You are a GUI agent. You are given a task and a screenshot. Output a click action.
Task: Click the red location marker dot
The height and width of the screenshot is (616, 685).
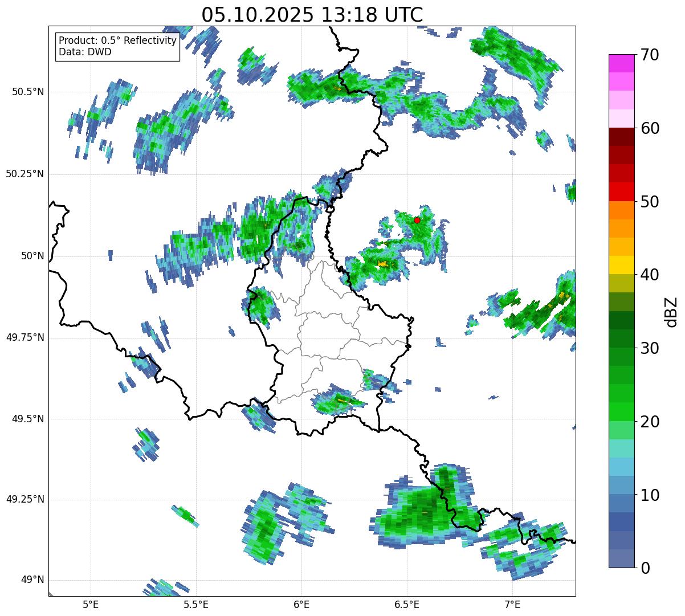point(417,220)
